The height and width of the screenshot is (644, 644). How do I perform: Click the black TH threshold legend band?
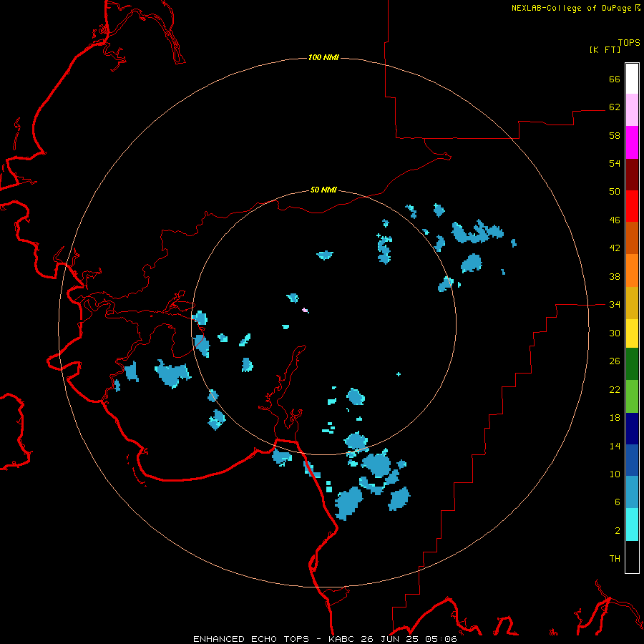click(x=632, y=557)
